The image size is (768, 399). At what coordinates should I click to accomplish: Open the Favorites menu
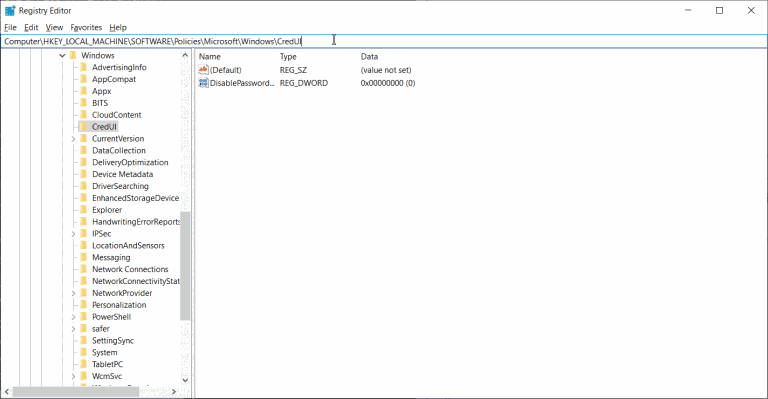click(86, 27)
